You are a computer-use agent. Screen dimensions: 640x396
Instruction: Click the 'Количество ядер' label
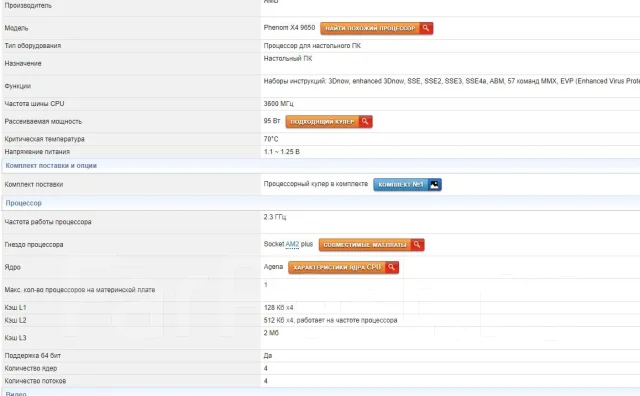[31, 368]
